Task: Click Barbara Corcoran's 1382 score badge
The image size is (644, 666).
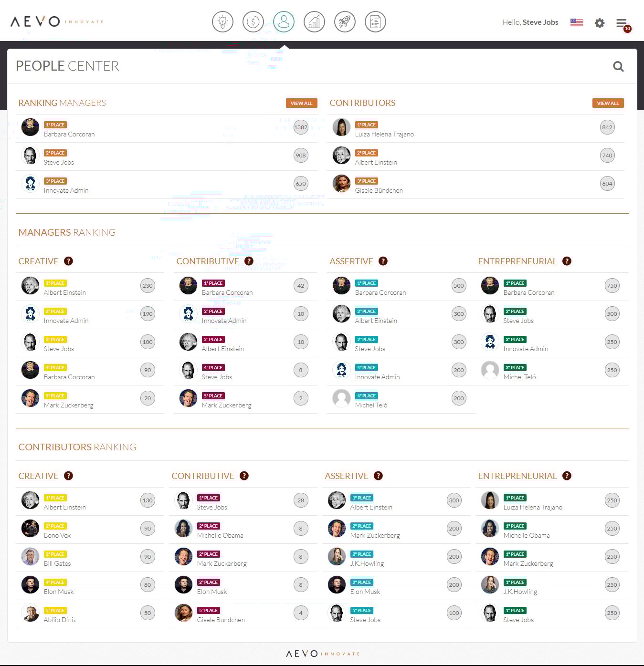Action: coord(301,127)
